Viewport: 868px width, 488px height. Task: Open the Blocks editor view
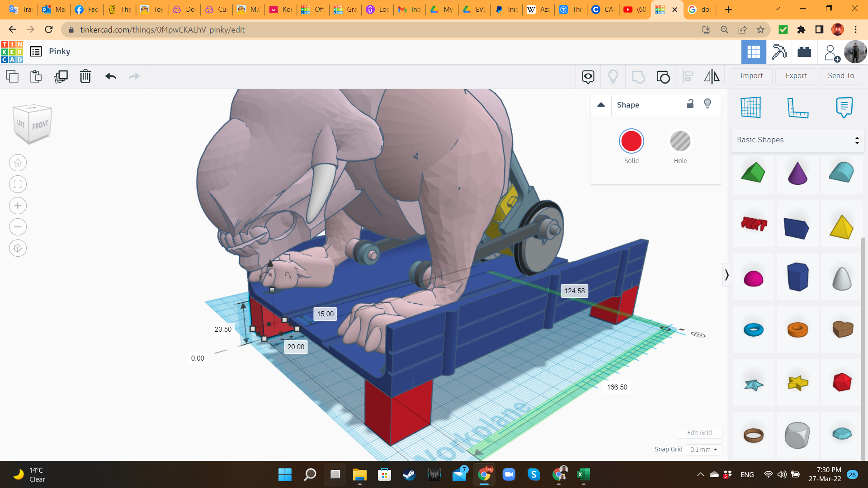point(779,52)
